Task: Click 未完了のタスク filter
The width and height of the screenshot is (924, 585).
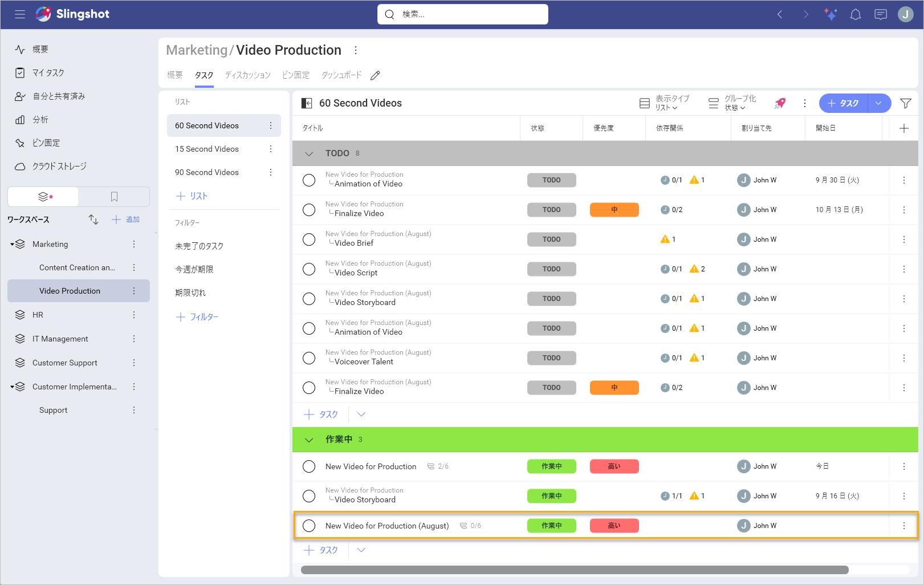Action: click(199, 246)
